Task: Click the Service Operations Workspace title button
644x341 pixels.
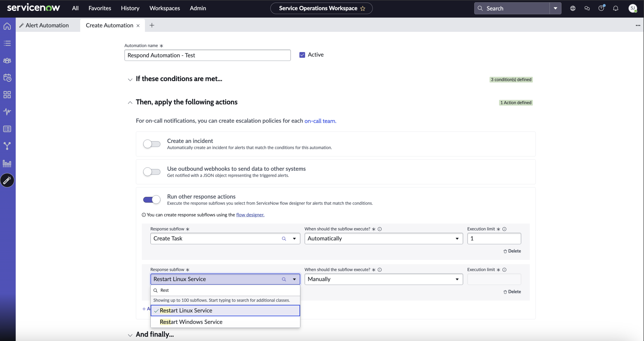Action: point(321,8)
